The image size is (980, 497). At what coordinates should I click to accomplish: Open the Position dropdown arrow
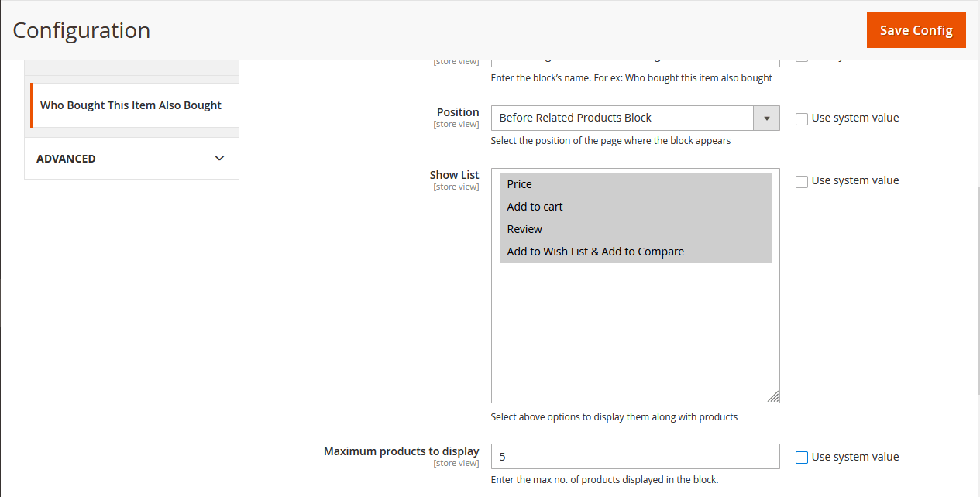(766, 118)
